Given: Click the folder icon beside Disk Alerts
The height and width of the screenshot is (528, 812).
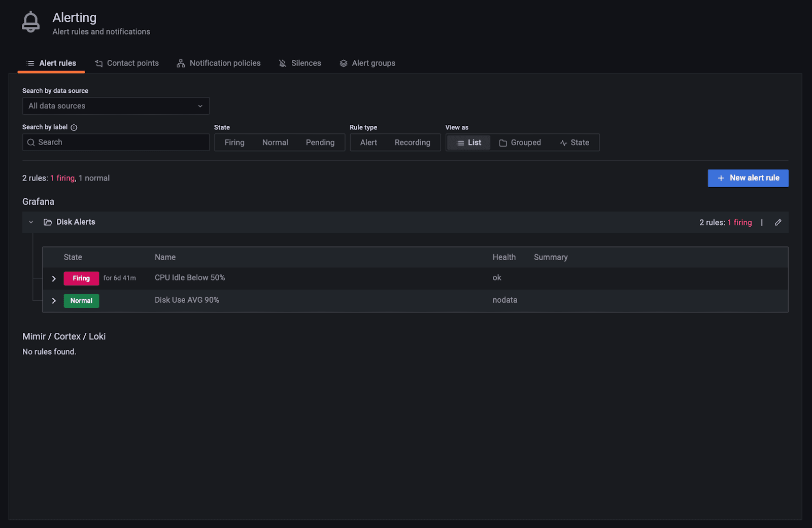Looking at the screenshot, I should [47, 222].
